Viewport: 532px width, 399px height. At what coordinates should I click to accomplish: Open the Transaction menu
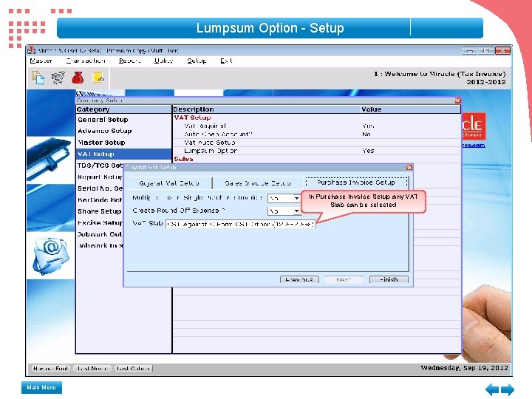click(x=86, y=61)
